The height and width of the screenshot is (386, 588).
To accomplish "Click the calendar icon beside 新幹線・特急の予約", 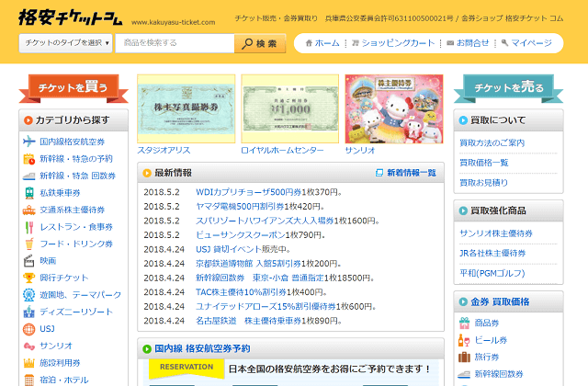I will (x=28, y=159).
